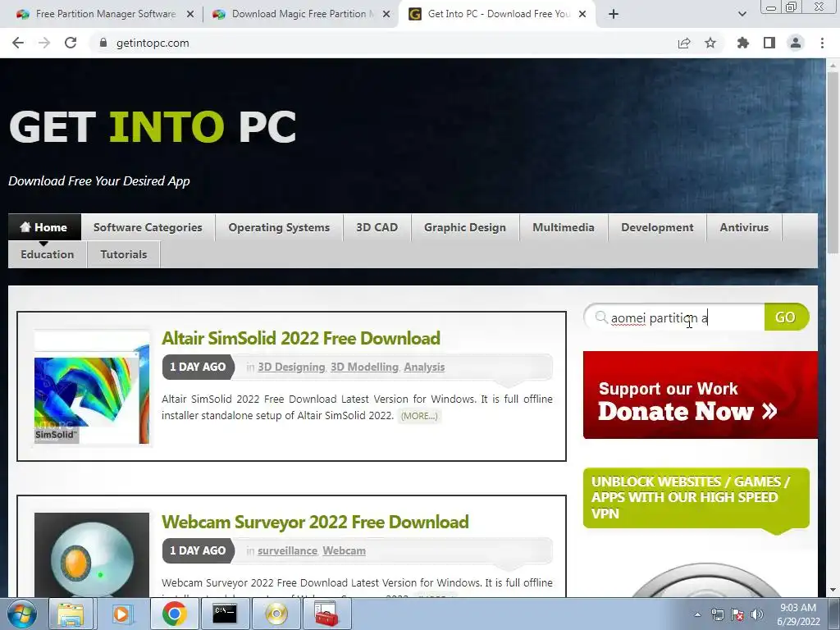Click the network tray icon
Viewport: 840px width, 630px height.
point(717,615)
